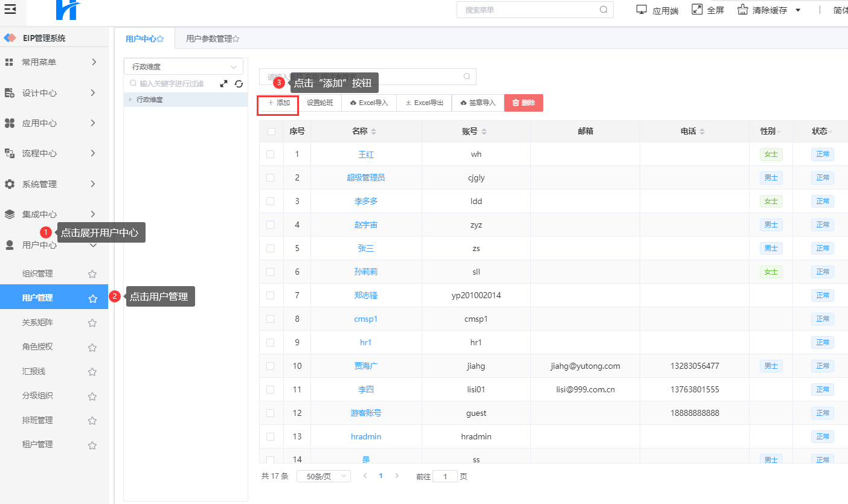
Task: Tick the checkbox for row 王红
Action: [x=271, y=155]
